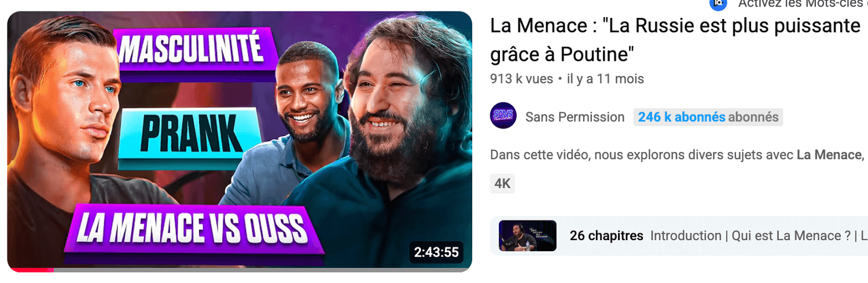Viewport: 868px width, 283px height.
Task: Play the La Menace VS OUSS video thumbnail
Action: 240,141
